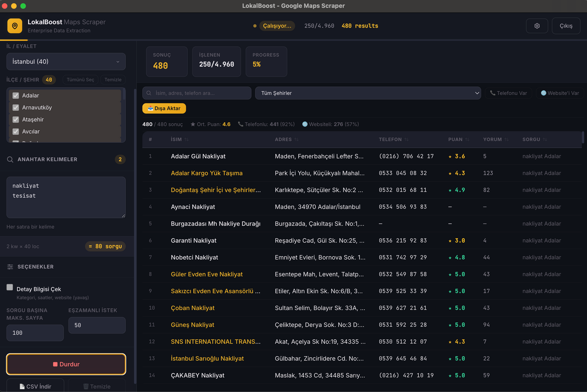Click the yellow status dot beside Çalışıyor
587x392 pixels.
(255, 26)
